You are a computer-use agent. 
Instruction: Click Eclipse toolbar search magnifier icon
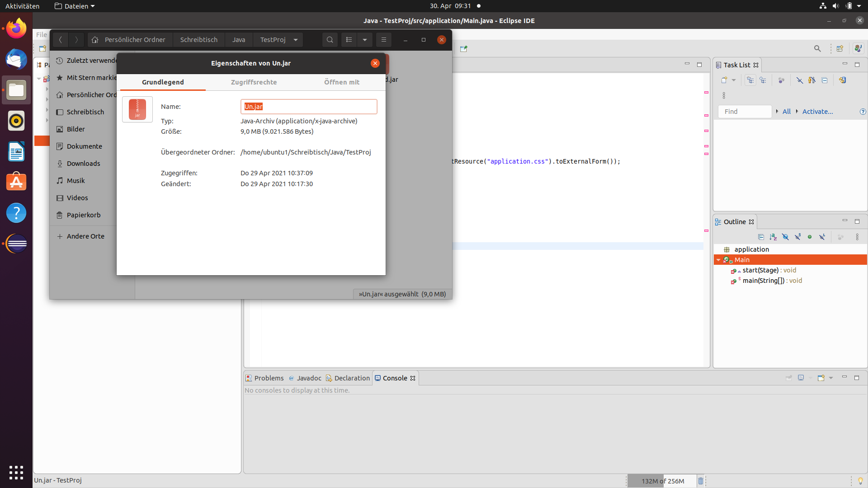[817, 48]
